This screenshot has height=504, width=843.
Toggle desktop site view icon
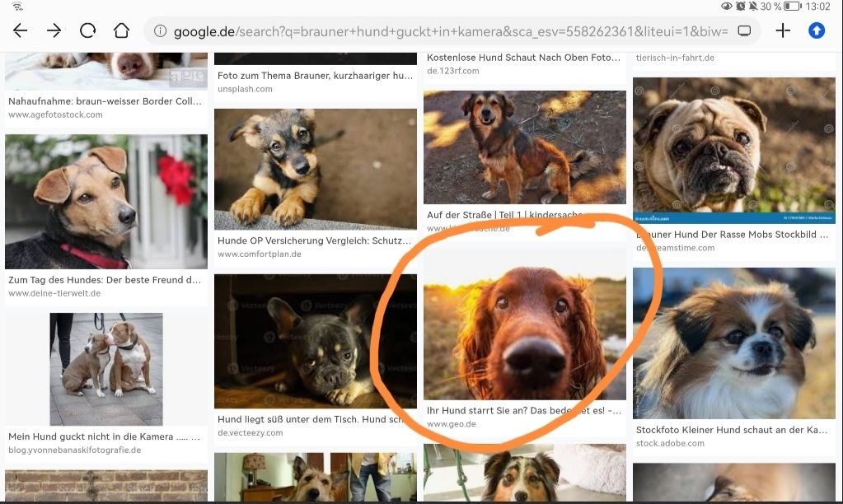click(x=744, y=31)
